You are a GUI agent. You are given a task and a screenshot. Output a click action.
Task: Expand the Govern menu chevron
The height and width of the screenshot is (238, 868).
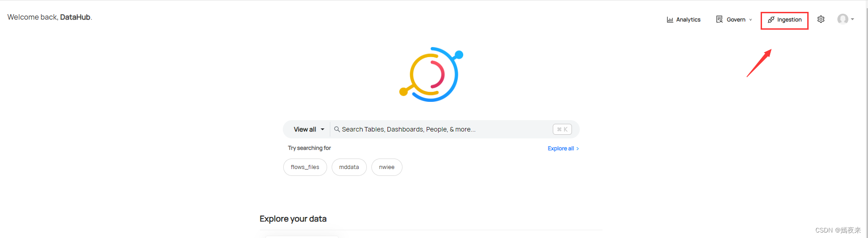tap(750, 20)
